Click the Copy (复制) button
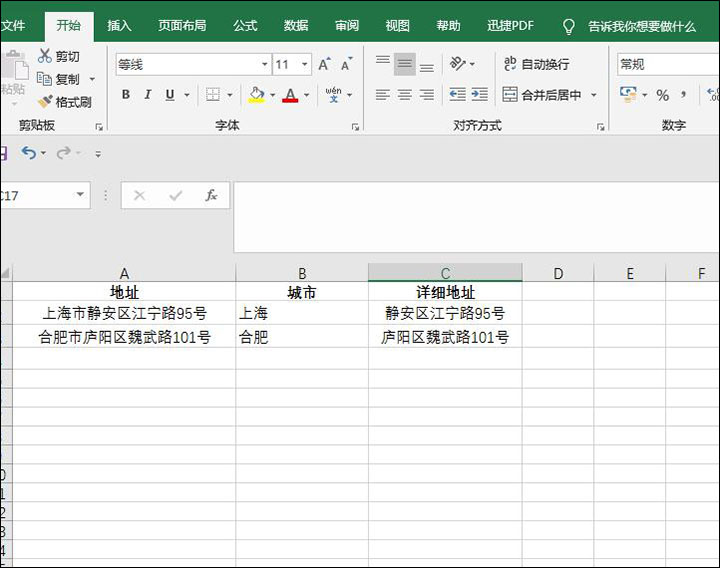 pos(59,79)
